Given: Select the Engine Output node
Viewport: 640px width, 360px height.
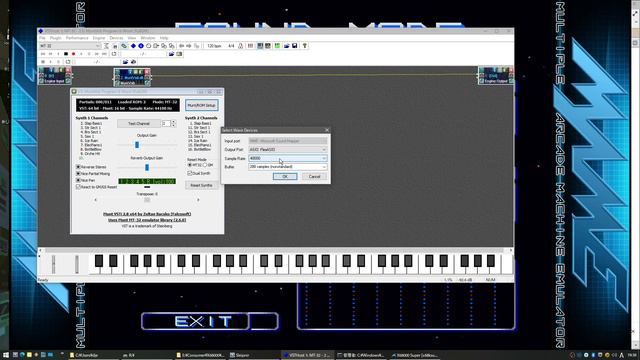Looking at the screenshot, I should click(x=496, y=76).
